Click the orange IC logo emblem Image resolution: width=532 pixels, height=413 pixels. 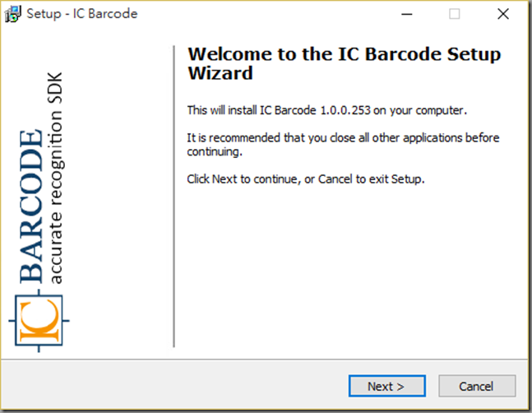39,319
